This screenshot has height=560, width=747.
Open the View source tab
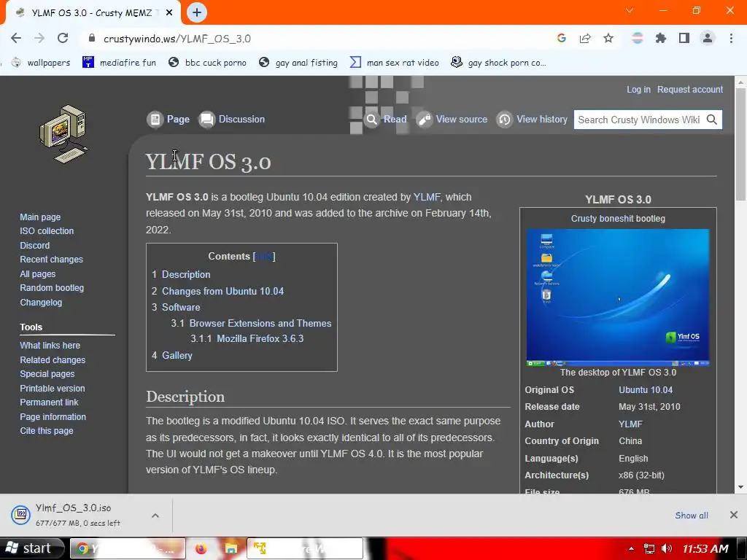452,119
